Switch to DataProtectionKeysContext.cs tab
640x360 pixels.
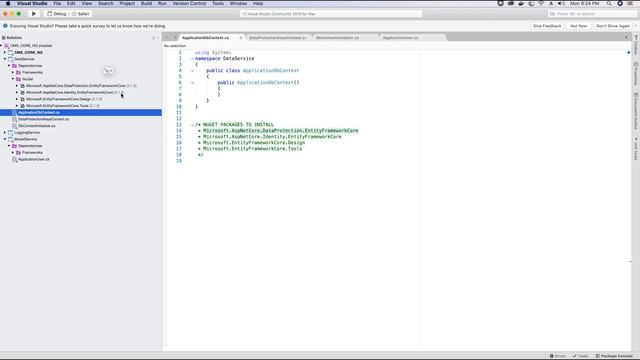coord(278,38)
